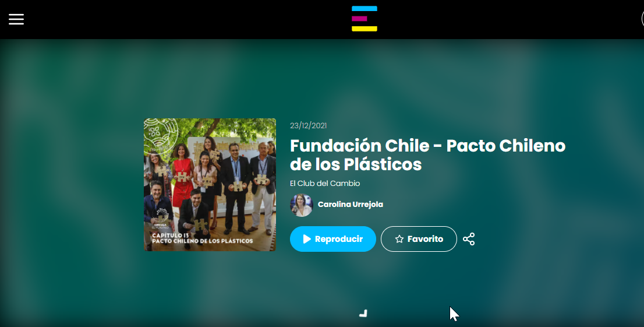This screenshot has height=327, width=644.
Task: Open the circular profile icon at top right
Action: 642,19
